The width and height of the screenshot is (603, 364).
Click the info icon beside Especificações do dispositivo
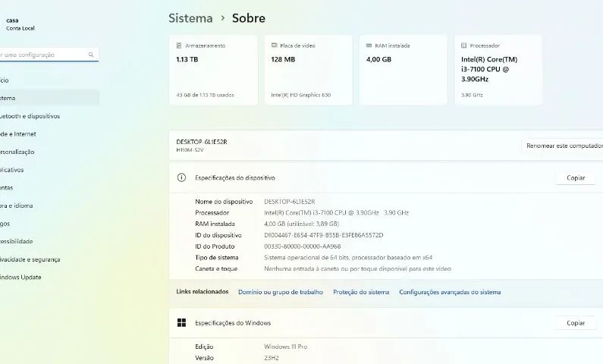(x=181, y=177)
